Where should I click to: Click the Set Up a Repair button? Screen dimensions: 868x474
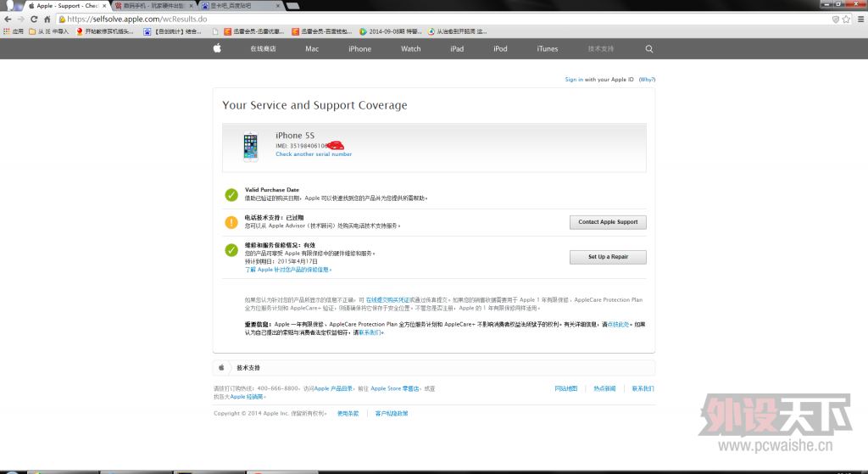[608, 257]
